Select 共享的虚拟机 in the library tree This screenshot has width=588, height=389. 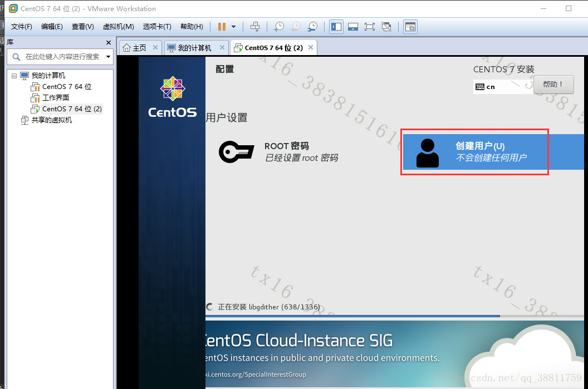[51, 120]
